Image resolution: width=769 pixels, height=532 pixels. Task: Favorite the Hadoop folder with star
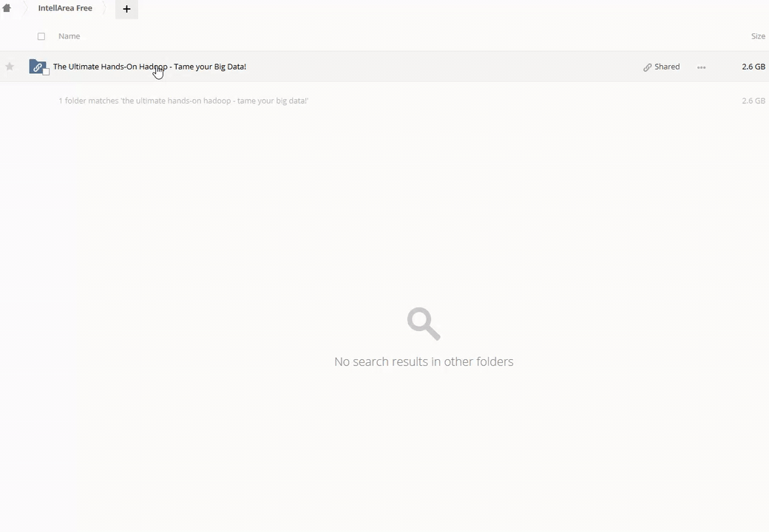pos(10,66)
